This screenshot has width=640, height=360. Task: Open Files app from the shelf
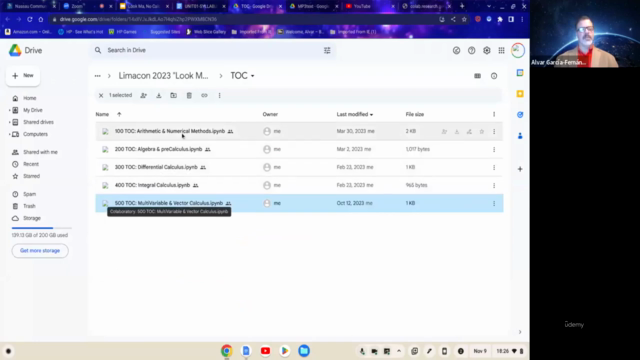(x=304, y=351)
